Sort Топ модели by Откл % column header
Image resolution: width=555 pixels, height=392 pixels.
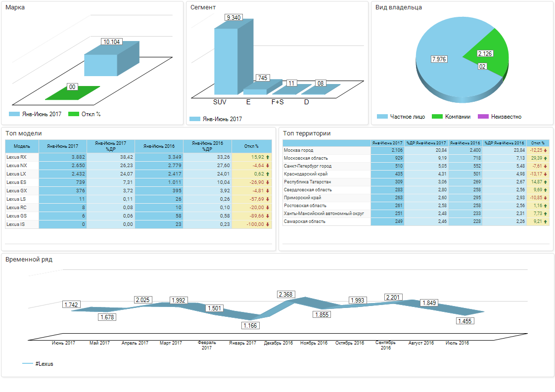[251, 146]
